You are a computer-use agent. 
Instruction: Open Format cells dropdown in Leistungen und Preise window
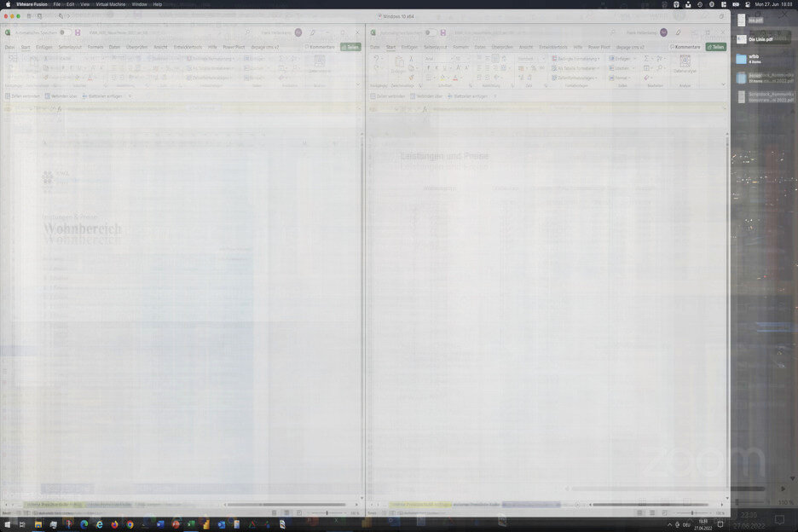(x=620, y=78)
